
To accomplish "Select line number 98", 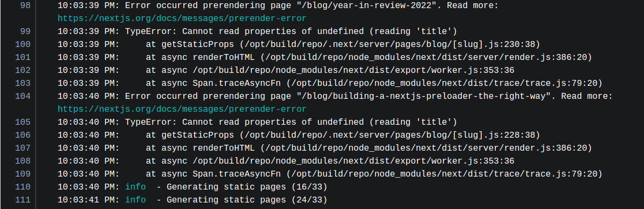I will 25,6.
